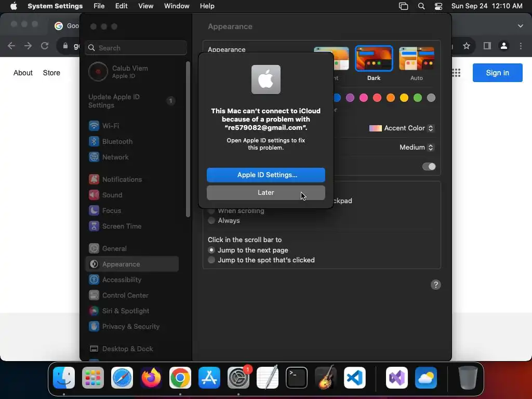Open GarageBand in the Dock
The height and width of the screenshot is (399, 532).
coord(326,378)
